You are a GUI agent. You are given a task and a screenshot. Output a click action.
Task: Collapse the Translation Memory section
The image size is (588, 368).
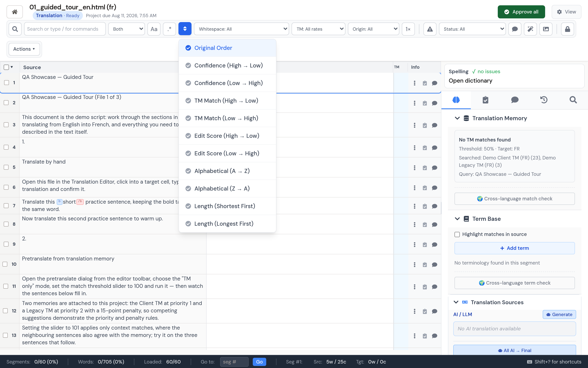457,118
